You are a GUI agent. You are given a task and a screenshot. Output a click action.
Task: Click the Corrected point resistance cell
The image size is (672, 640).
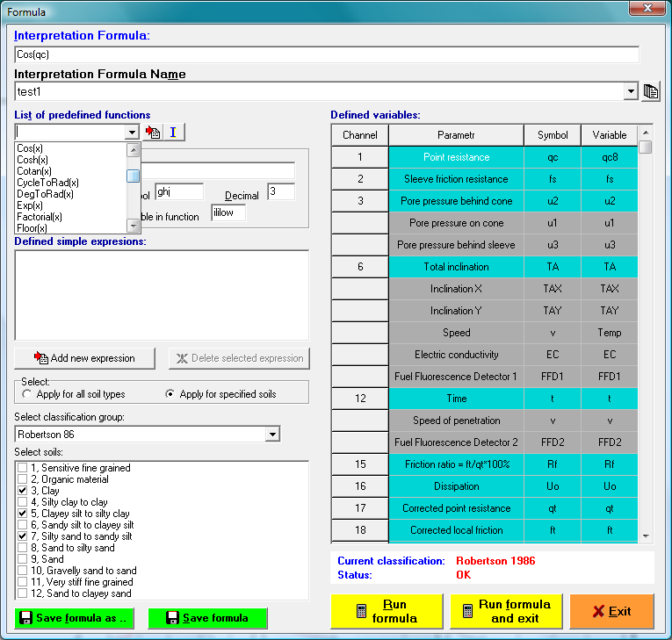(456, 508)
